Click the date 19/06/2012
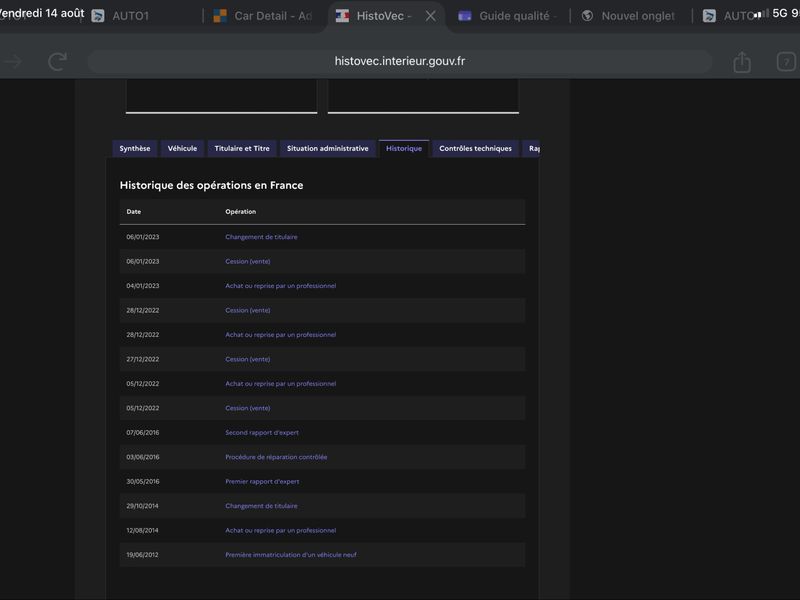This screenshot has height=600, width=800. click(x=142, y=555)
